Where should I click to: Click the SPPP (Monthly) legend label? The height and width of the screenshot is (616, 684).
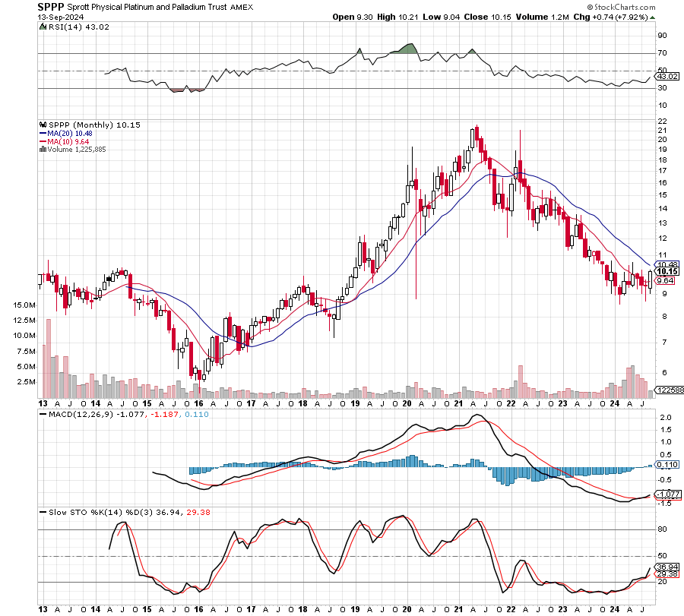pos(84,125)
